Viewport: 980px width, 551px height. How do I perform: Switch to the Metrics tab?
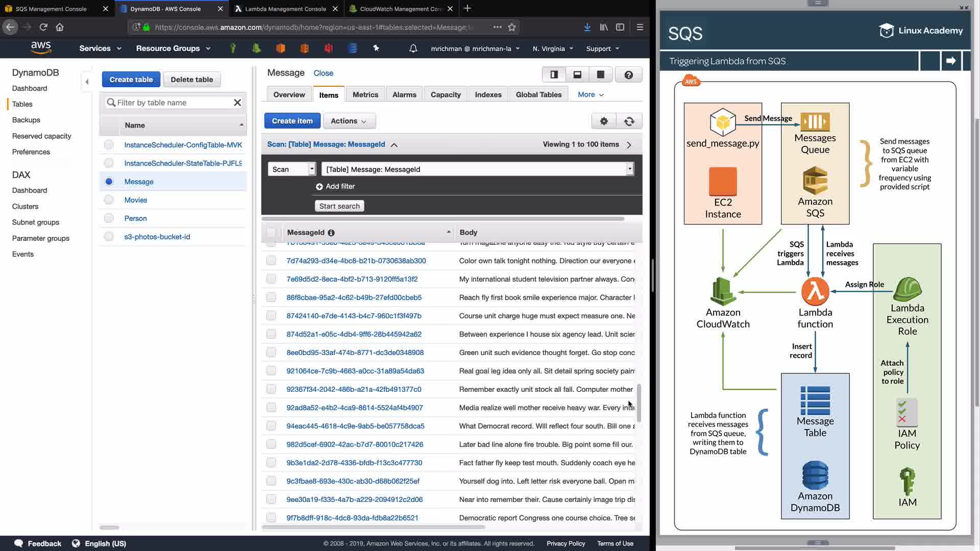tap(365, 94)
